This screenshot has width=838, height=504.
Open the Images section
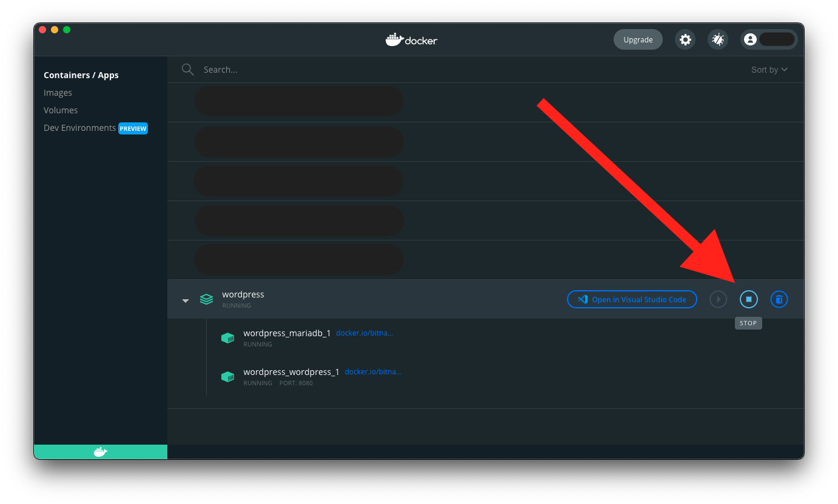point(58,93)
